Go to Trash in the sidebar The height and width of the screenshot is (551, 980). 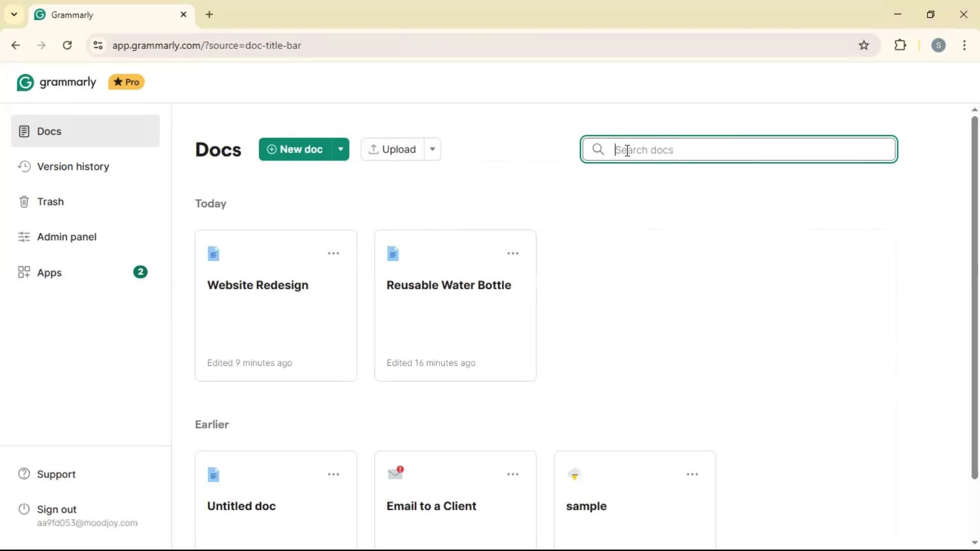point(50,202)
